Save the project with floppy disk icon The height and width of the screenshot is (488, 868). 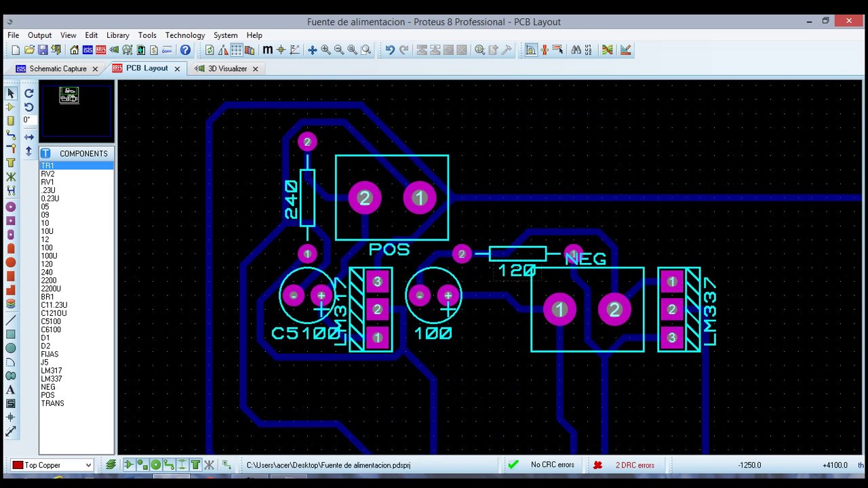pyautogui.click(x=43, y=50)
